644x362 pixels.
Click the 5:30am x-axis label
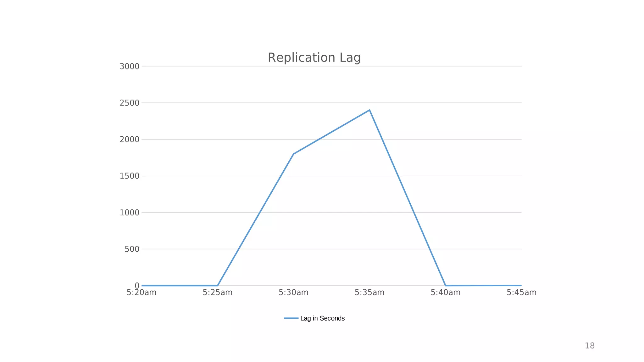point(293,293)
